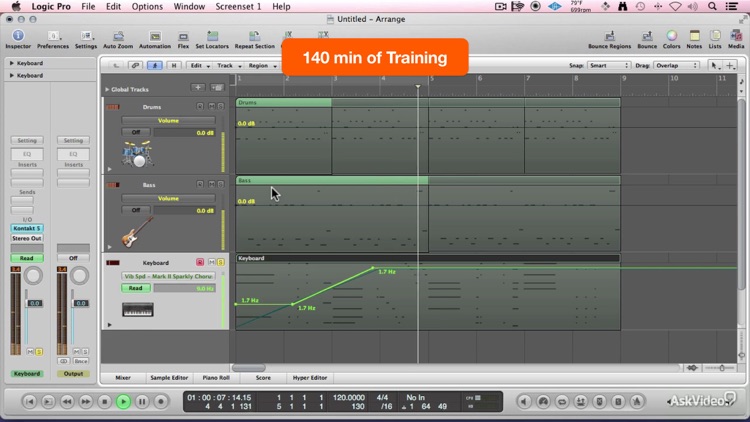
Task: Open the Arrange local Edit menu
Action: 200,66
